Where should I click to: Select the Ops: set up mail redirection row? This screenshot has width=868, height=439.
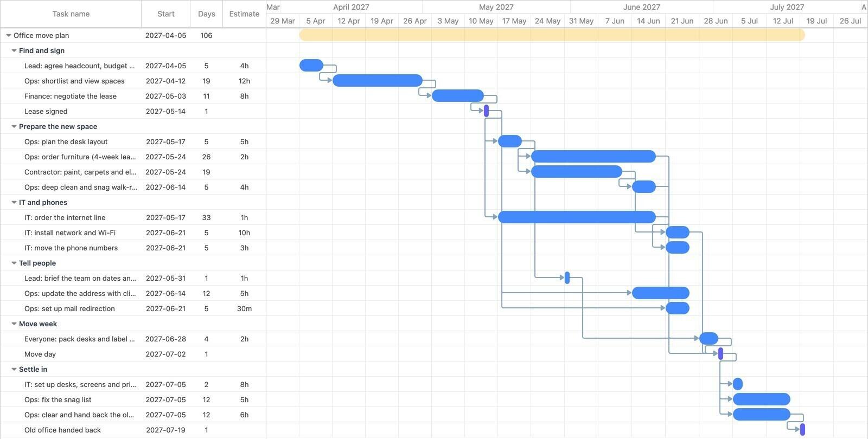(x=133, y=308)
